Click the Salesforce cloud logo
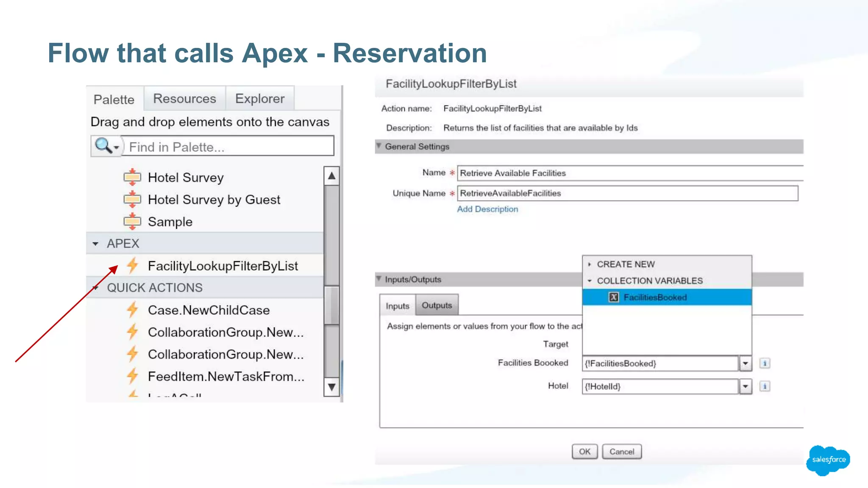The width and height of the screenshot is (868, 488). [x=828, y=460]
